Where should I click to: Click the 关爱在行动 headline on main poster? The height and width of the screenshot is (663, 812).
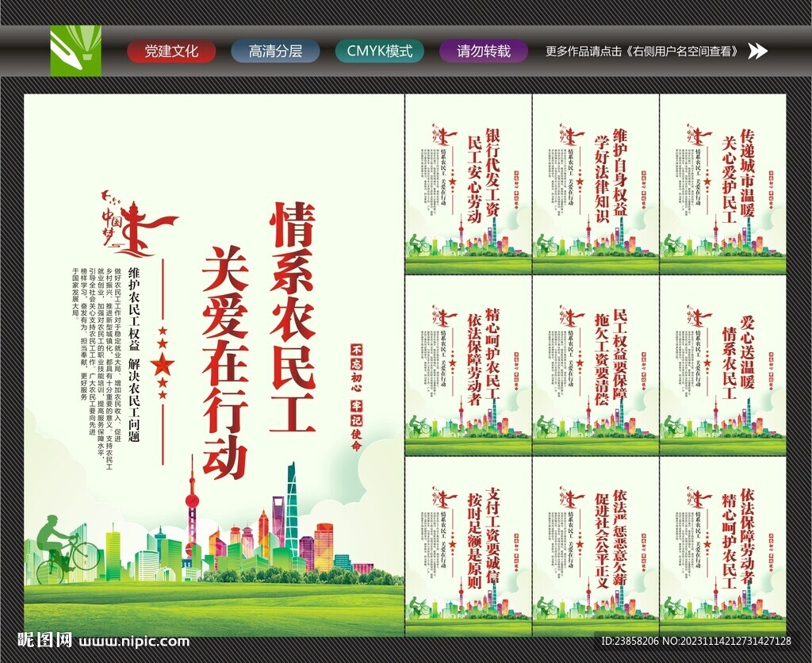pyautogui.click(x=224, y=362)
